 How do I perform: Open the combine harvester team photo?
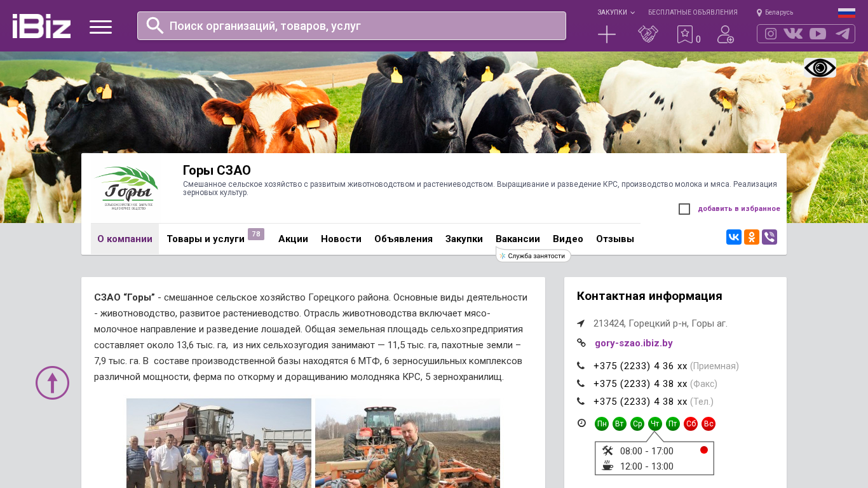coord(219,443)
